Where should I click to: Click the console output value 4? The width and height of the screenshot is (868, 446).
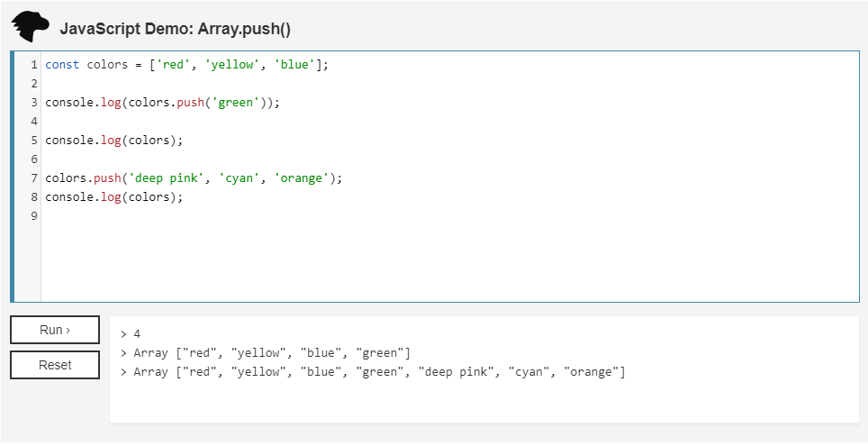point(137,333)
